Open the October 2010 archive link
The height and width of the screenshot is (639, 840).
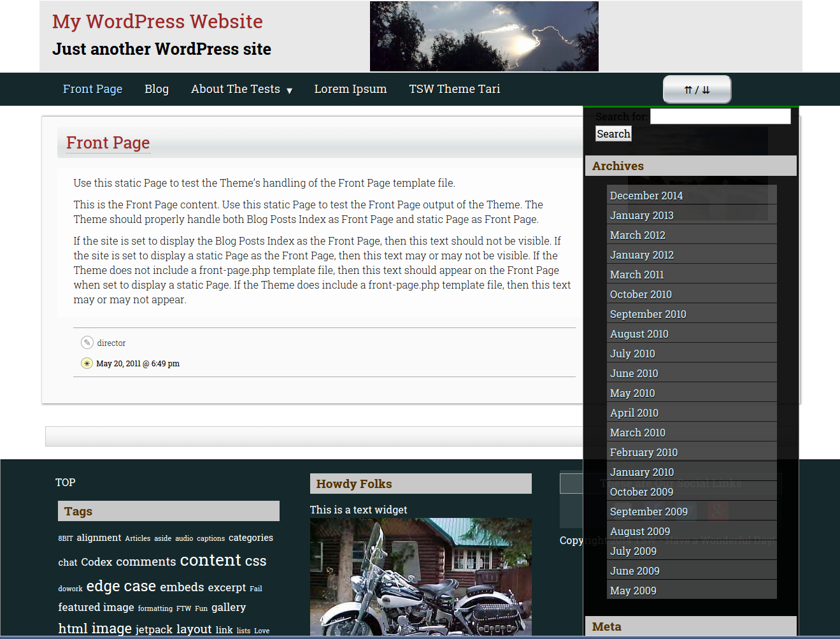(x=641, y=294)
